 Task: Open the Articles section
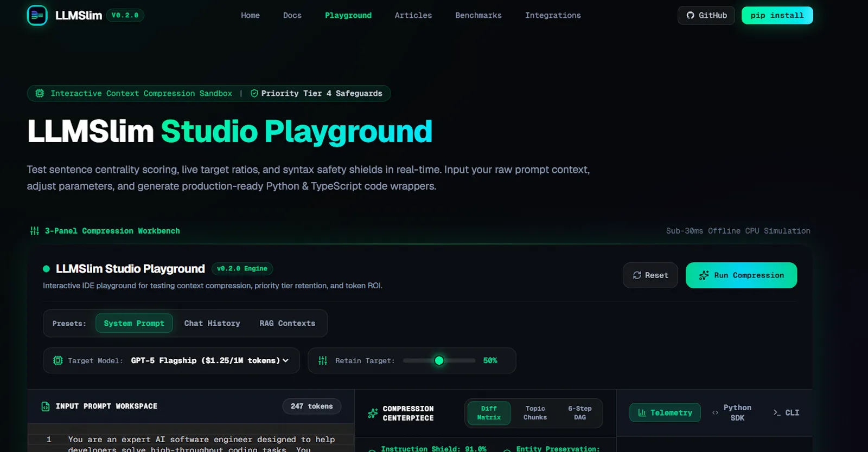(x=413, y=15)
